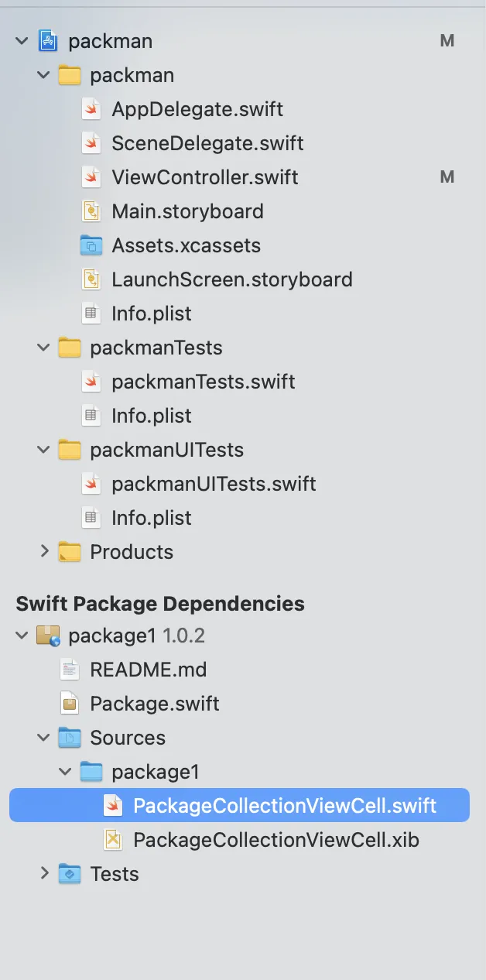Collapse the packman project root
Viewport: 486px width, 980px height.
click(22, 41)
